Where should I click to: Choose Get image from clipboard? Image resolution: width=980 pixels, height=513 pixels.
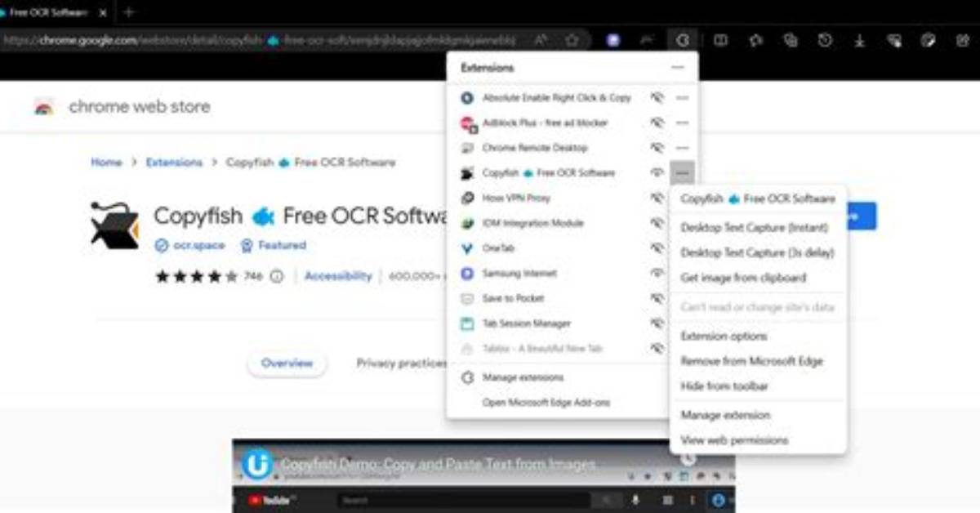click(x=743, y=279)
